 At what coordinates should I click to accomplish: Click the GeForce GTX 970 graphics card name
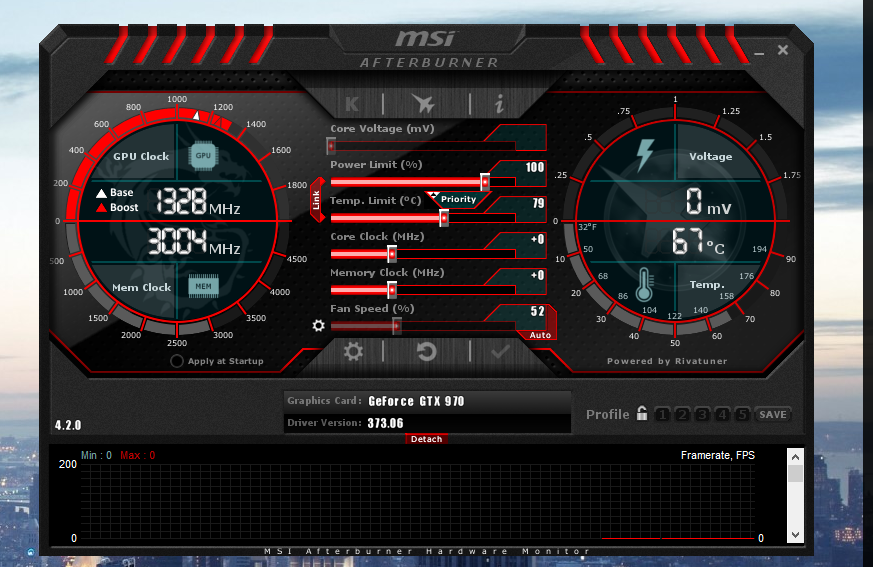pyautogui.click(x=416, y=401)
